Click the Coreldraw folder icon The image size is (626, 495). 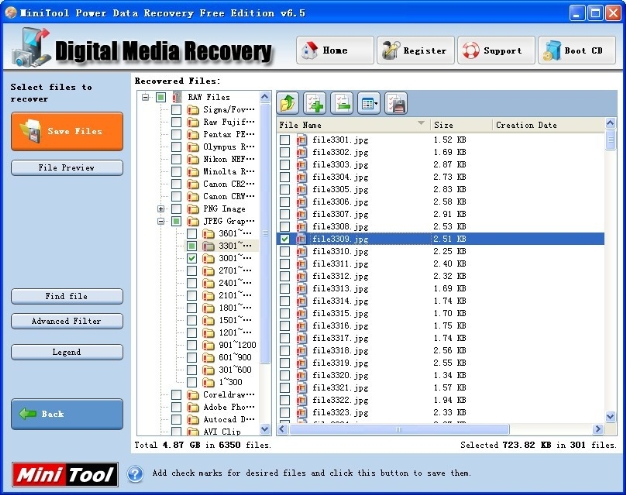[193, 395]
